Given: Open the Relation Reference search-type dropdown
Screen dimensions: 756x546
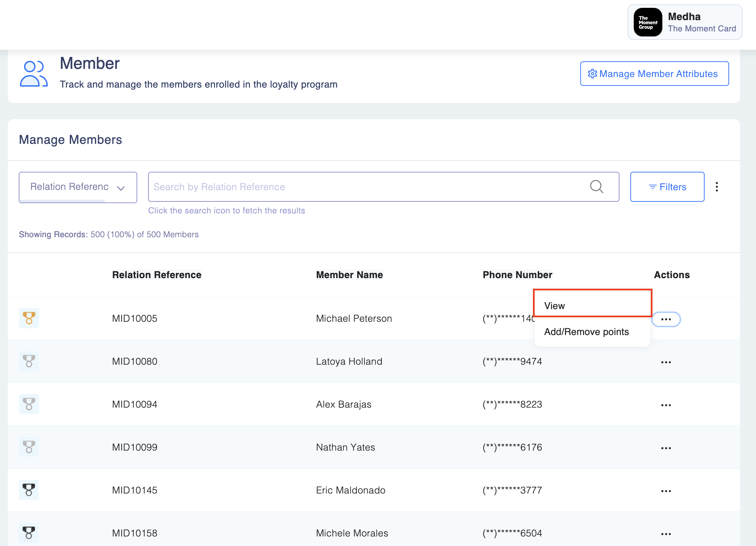Looking at the screenshot, I should tap(78, 187).
